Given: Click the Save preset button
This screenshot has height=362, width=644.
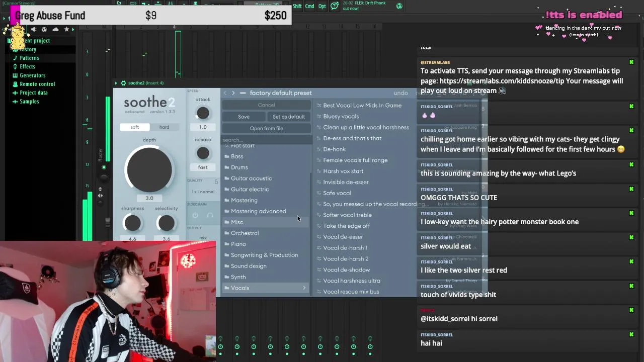Looking at the screenshot, I should (x=244, y=117).
